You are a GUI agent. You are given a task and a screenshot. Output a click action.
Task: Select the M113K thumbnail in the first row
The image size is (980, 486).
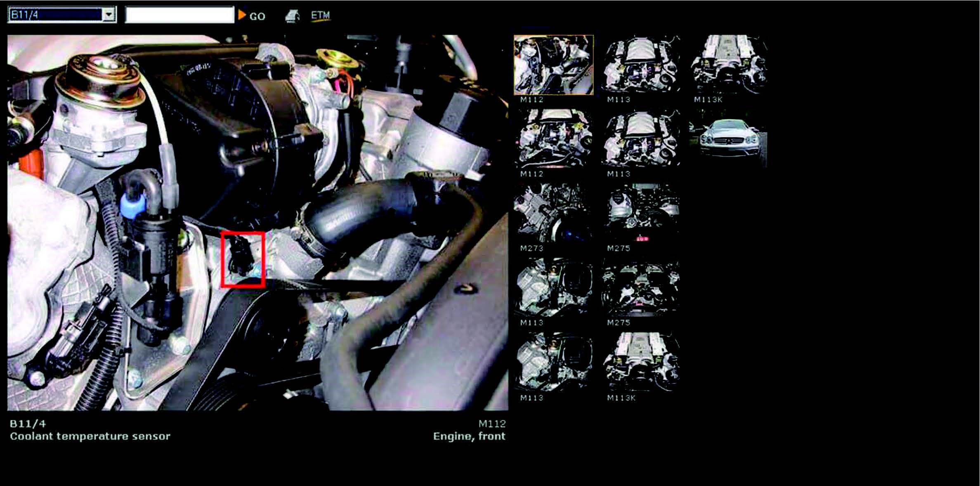[x=728, y=64]
